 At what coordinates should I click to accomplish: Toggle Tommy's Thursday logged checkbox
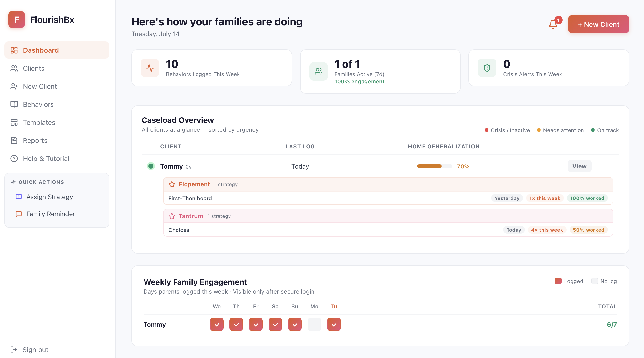click(x=236, y=324)
